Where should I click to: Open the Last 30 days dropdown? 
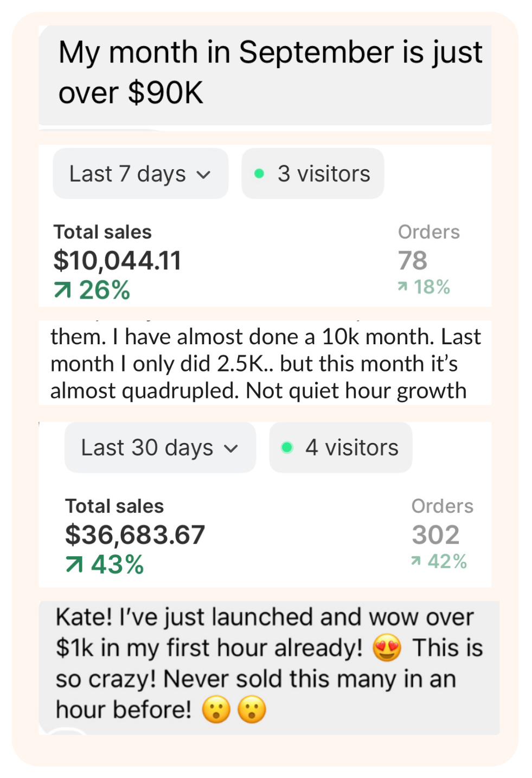[x=159, y=448]
